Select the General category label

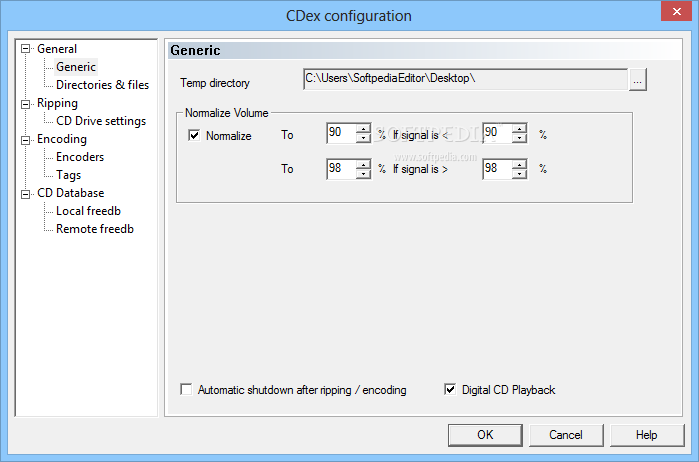tap(57, 49)
